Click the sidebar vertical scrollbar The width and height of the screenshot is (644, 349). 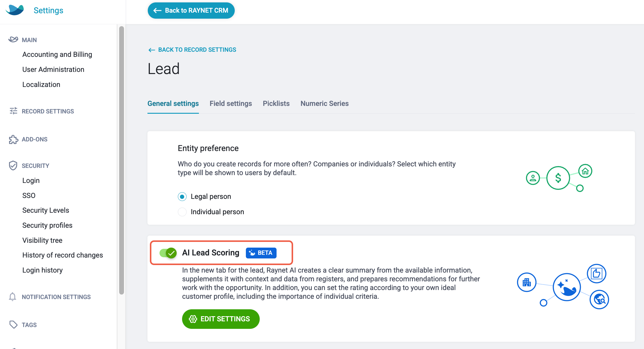pyautogui.click(x=122, y=160)
